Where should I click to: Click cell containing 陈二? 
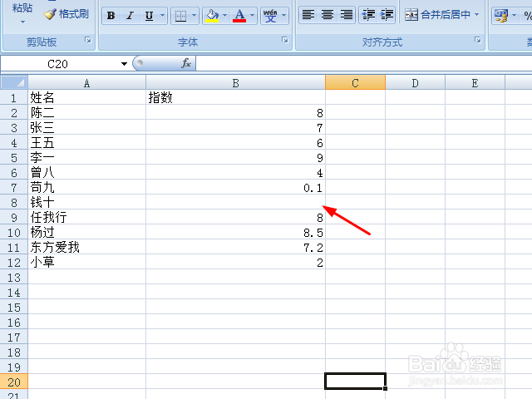pos(86,112)
